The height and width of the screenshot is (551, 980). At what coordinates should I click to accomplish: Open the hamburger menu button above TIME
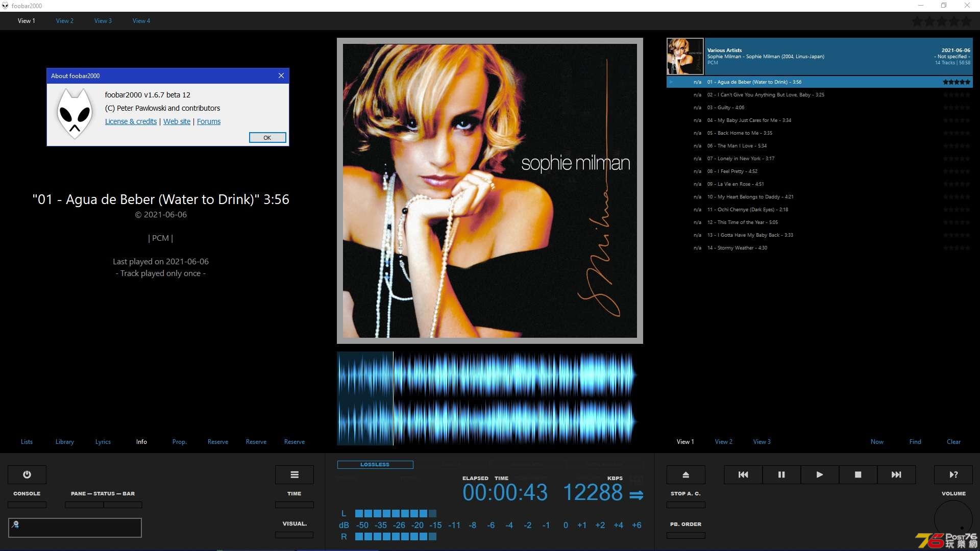[295, 474]
